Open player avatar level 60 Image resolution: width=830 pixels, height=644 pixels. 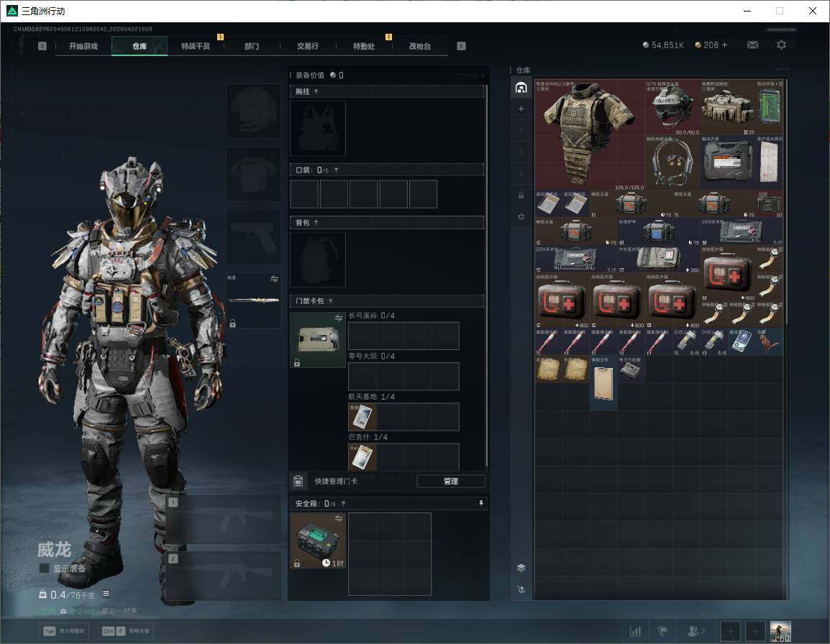[780, 631]
